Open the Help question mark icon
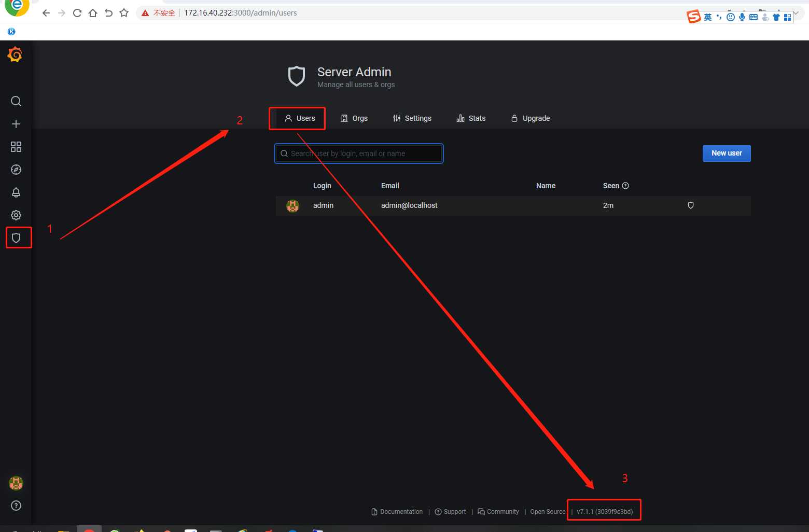 tap(16, 506)
